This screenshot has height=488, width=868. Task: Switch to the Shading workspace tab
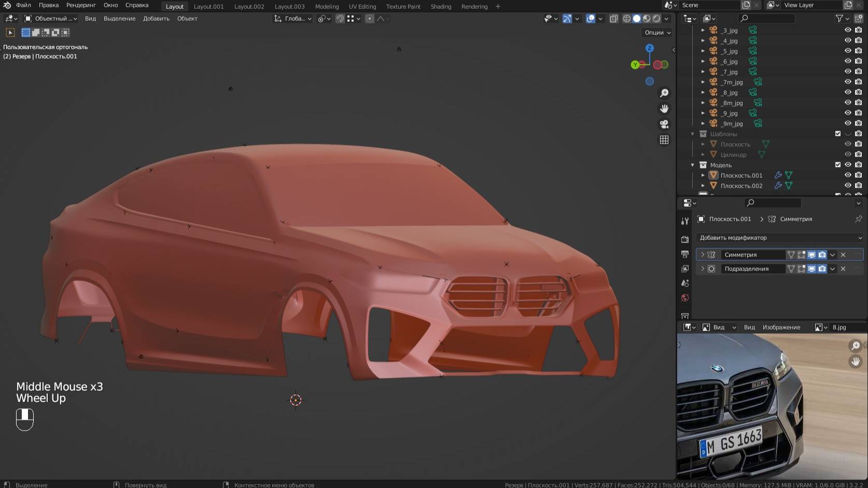tap(441, 6)
